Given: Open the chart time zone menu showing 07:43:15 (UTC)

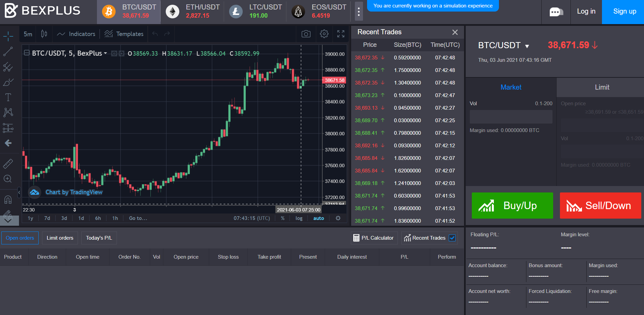Looking at the screenshot, I should (x=252, y=218).
